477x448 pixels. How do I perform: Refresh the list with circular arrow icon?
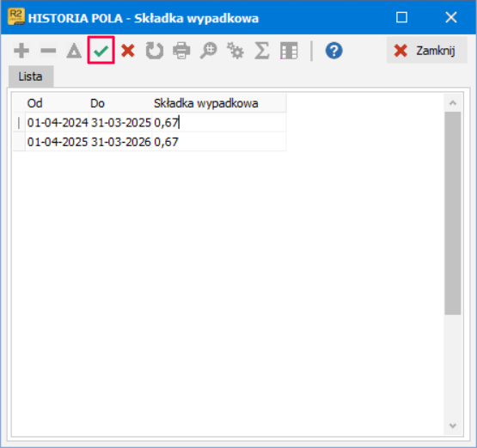(155, 51)
